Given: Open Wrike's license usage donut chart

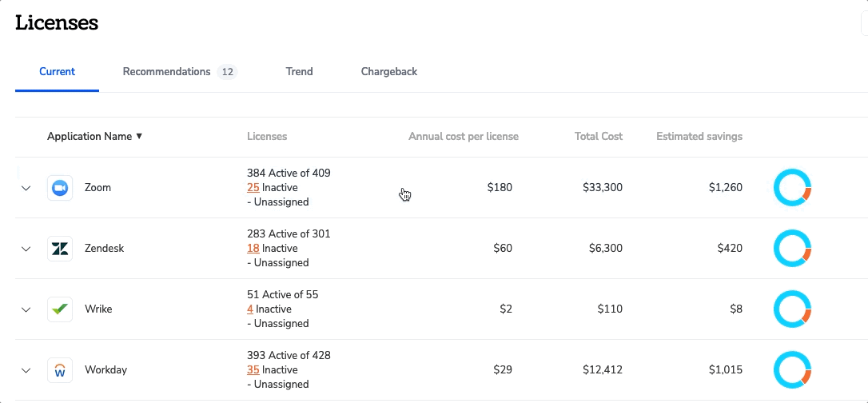Looking at the screenshot, I should click(792, 309).
